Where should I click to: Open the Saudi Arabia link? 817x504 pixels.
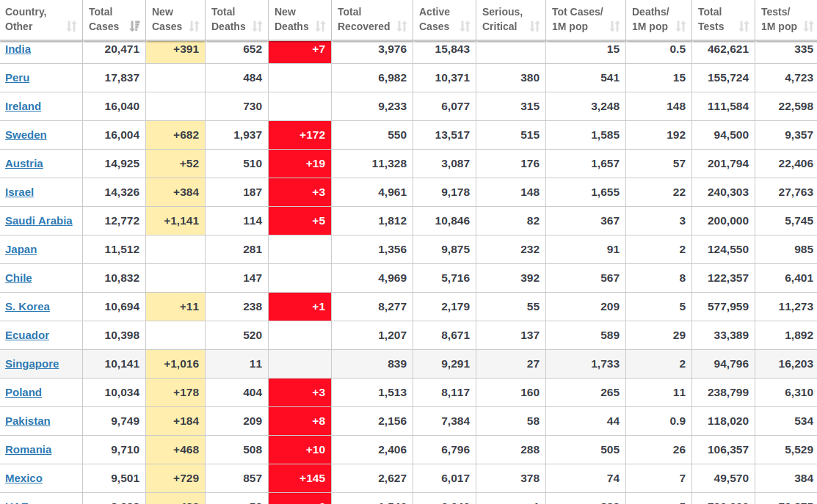click(x=39, y=221)
